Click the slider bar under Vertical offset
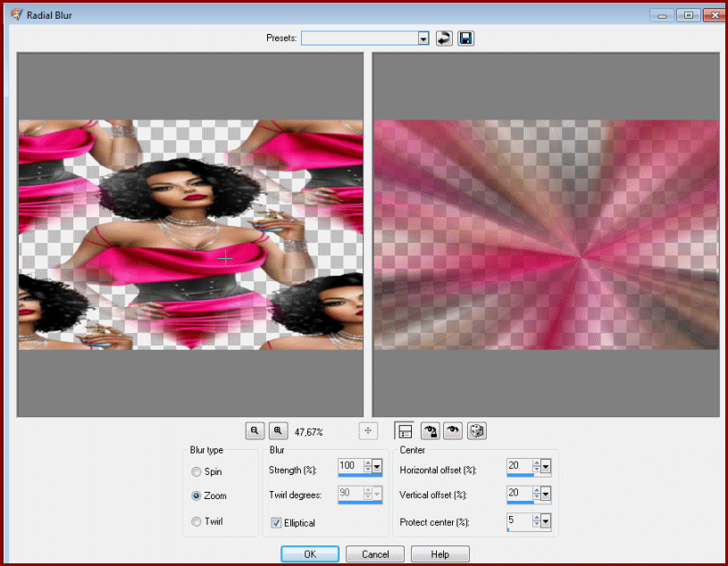This screenshot has height=566, width=728. click(529, 503)
